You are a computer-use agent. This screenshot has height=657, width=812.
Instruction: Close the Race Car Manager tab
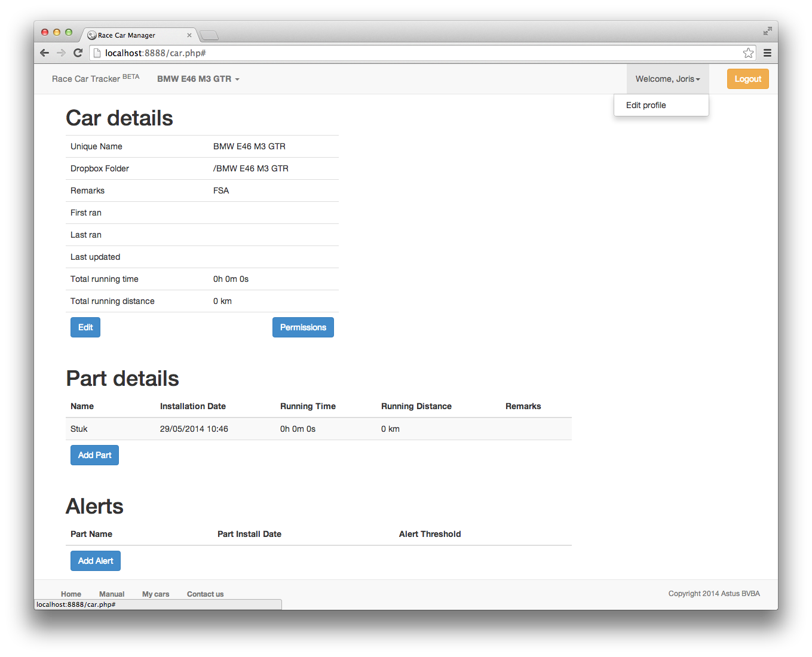189,35
